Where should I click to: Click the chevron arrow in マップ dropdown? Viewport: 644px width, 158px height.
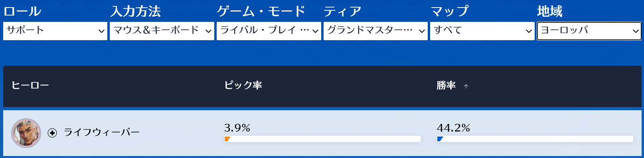(529, 31)
